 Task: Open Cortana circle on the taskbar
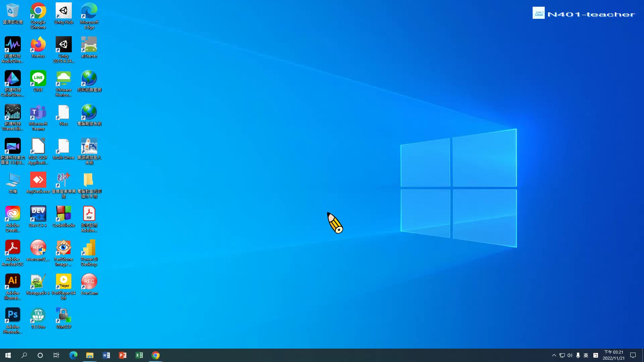[x=40, y=355]
